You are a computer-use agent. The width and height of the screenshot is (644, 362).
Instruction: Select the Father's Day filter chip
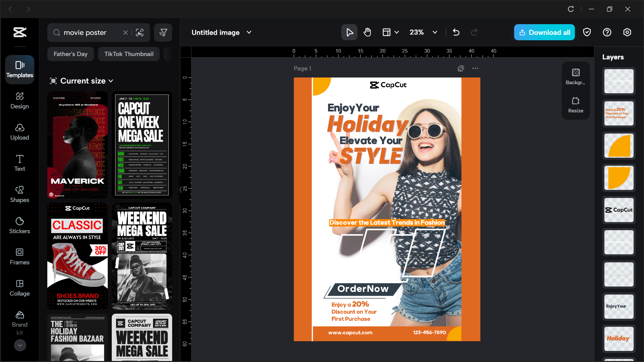pyautogui.click(x=70, y=54)
